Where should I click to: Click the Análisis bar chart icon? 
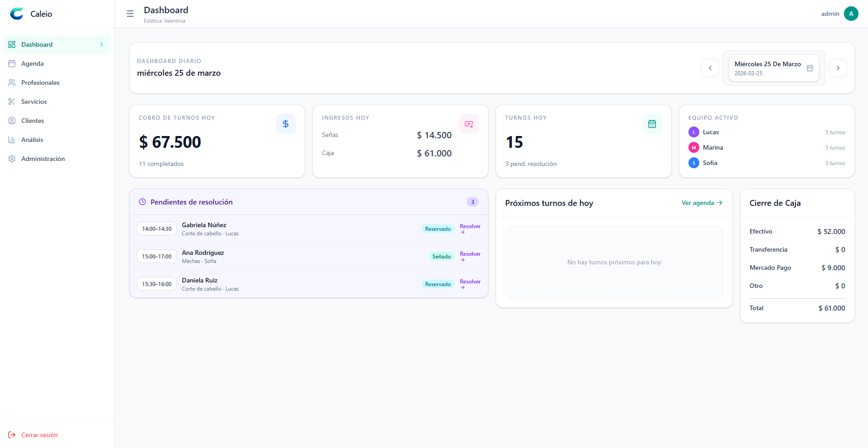tap(12, 139)
